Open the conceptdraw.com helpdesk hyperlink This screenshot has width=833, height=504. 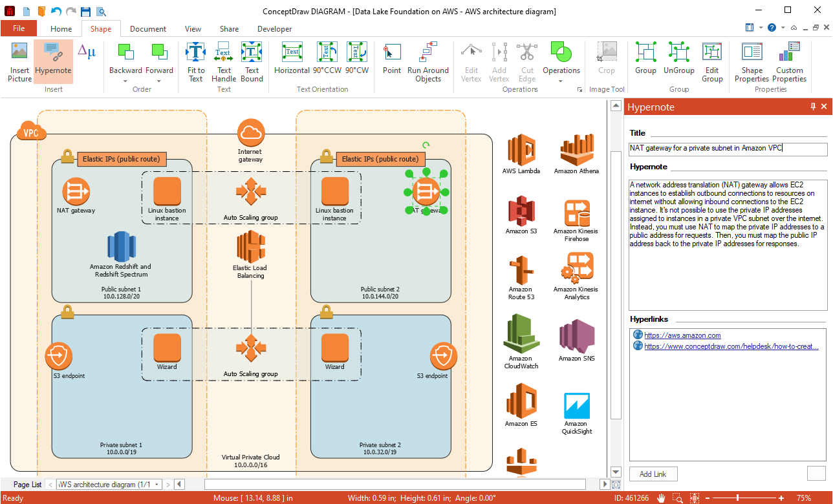pyautogui.click(x=731, y=346)
